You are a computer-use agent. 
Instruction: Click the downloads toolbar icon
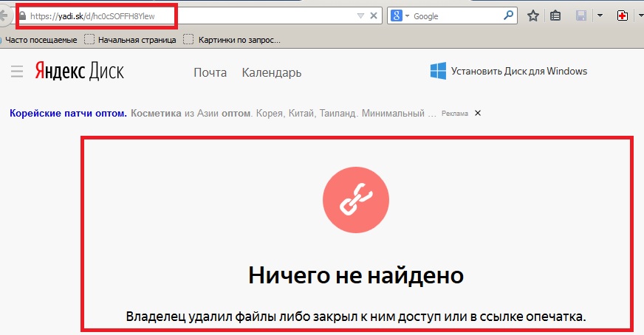point(581,15)
